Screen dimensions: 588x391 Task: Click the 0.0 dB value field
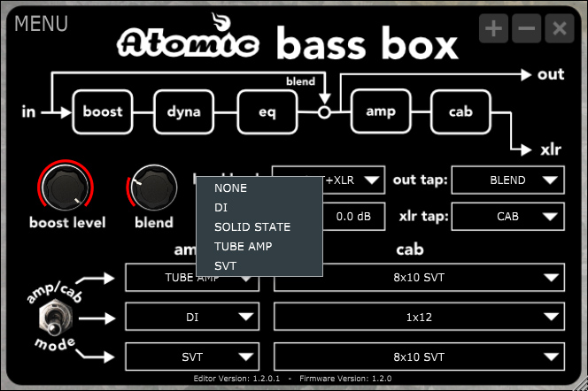[x=353, y=217]
